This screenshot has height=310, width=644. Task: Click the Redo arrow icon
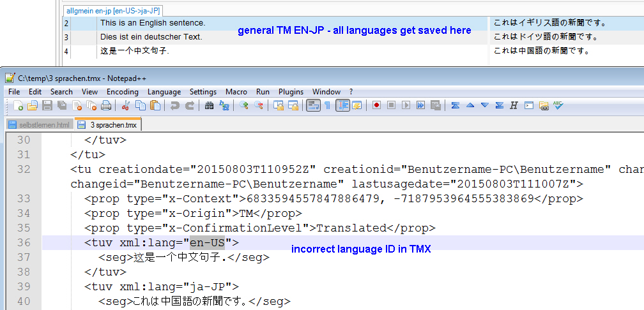pyautogui.click(x=189, y=106)
